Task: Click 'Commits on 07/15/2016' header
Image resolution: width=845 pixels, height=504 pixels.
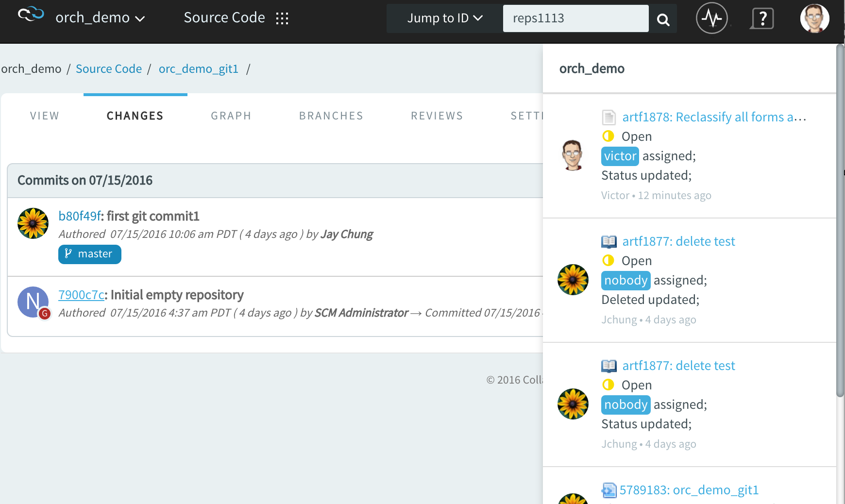Action: coord(85,180)
